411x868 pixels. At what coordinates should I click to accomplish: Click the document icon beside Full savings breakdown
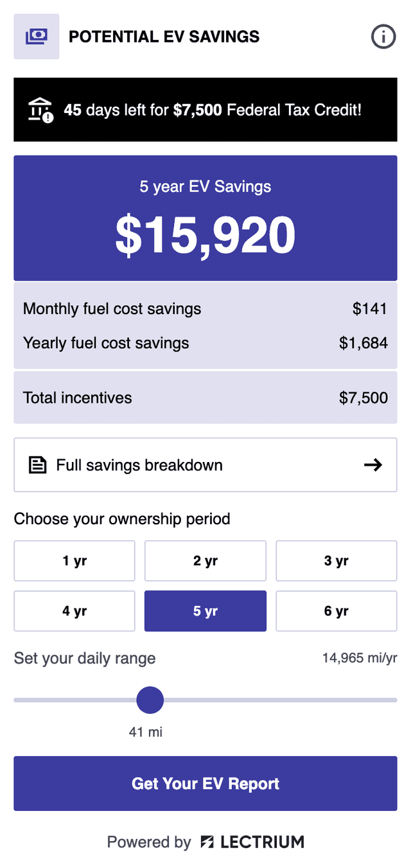click(38, 465)
